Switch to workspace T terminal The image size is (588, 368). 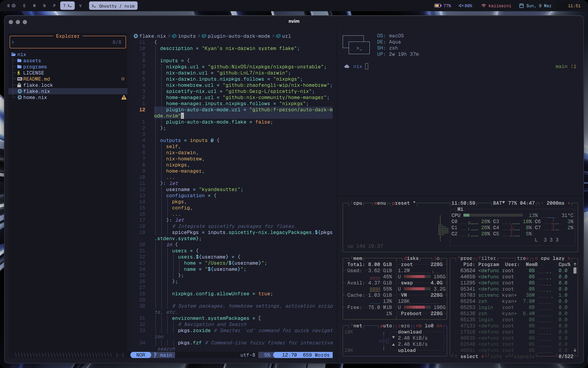(x=67, y=6)
